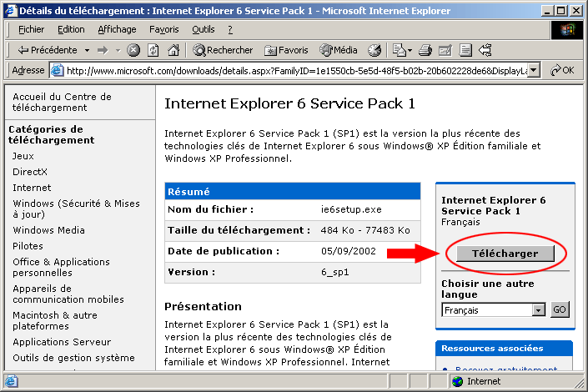Click the Présentation heading
This screenshot has width=588, height=392.
[x=203, y=306]
